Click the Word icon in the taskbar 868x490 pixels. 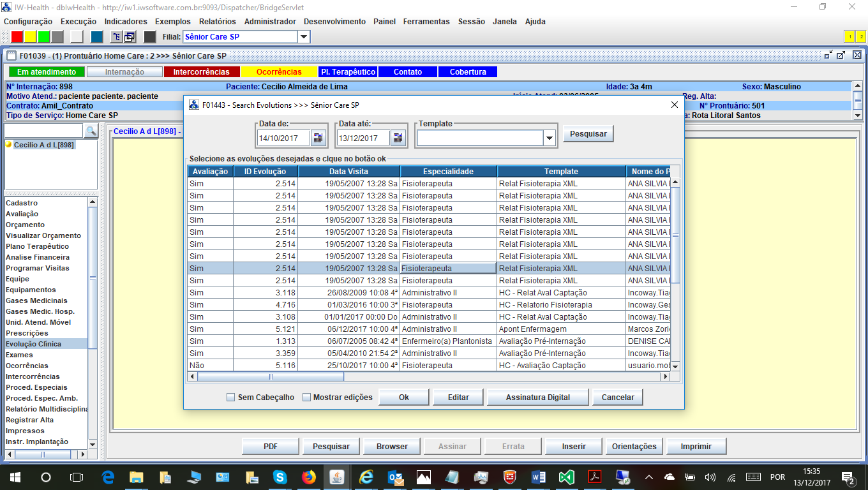[538, 477]
